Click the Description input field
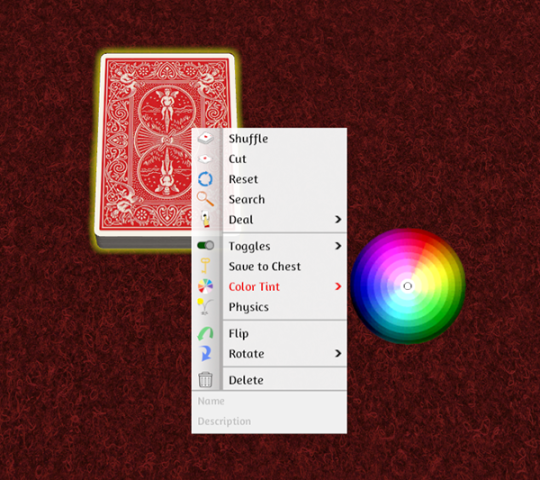Screen dimensions: 540x480 [x=269, y=421]
